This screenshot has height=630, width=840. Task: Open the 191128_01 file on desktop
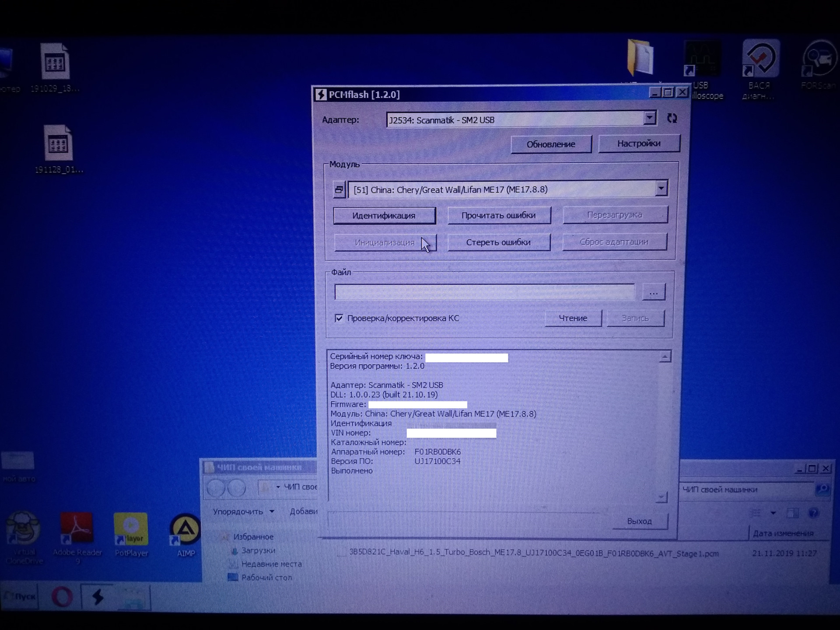[x=58, y=149]
